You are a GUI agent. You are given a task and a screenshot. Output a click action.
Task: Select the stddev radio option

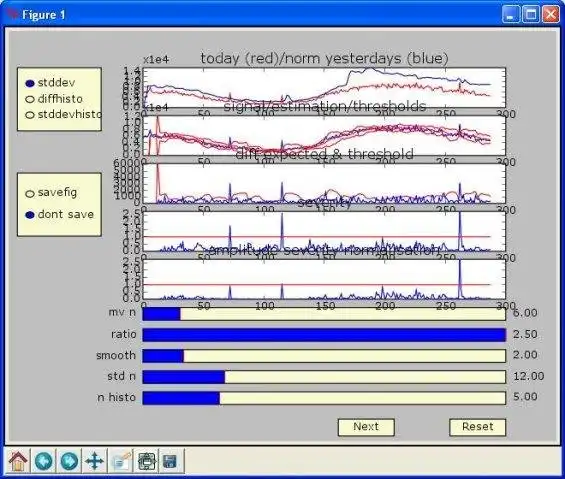tap(30, 83)
